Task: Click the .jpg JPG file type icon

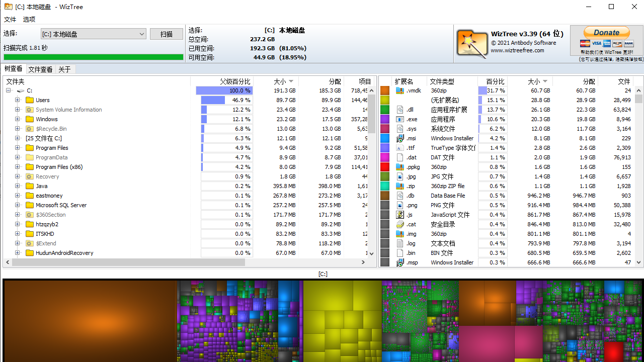Action: click(400, 176)
